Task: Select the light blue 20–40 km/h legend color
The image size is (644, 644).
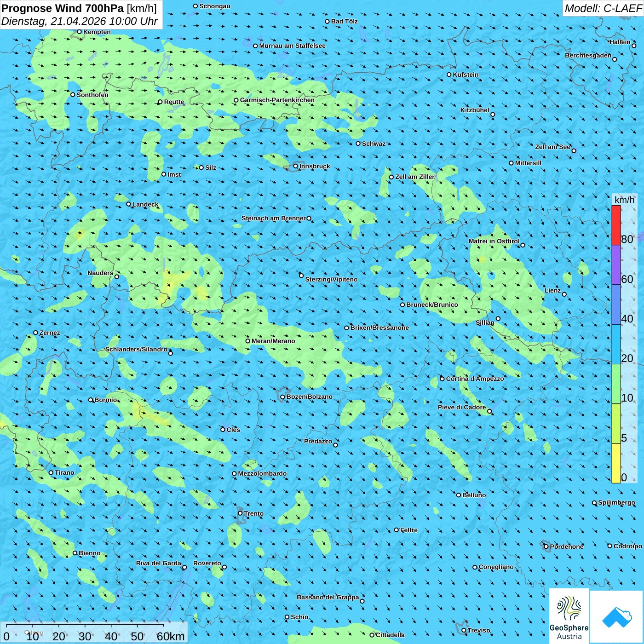Action: click(616, 344)
